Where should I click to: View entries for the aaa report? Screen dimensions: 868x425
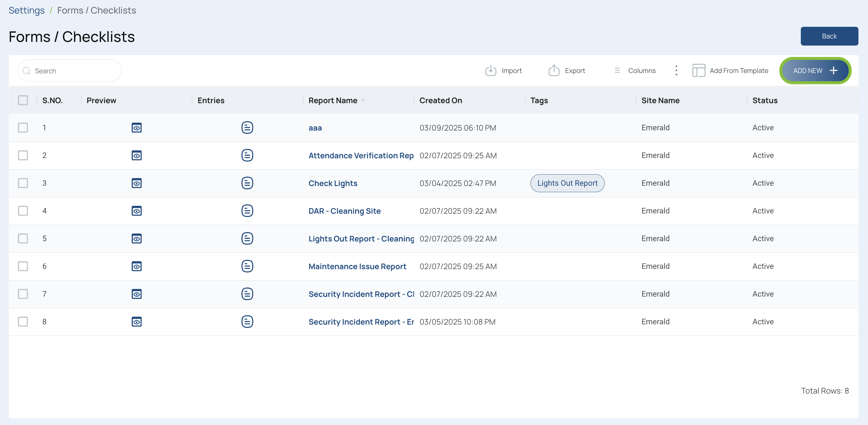point(247,127)
